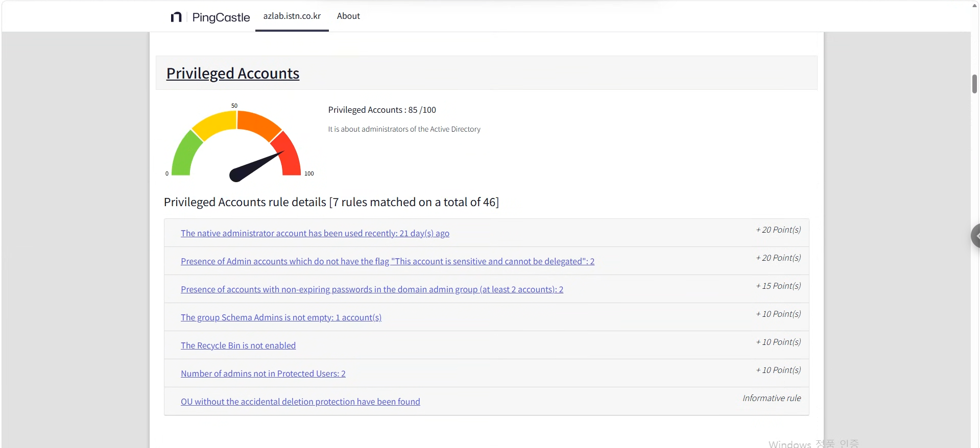Select the text 'It is about administrators of the Active Directory'

coord(404,129)
